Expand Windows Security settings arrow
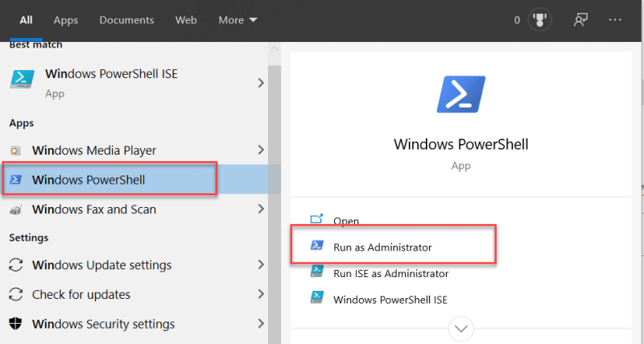This screenshot has width=644, height=344. [x=260, y=324]
